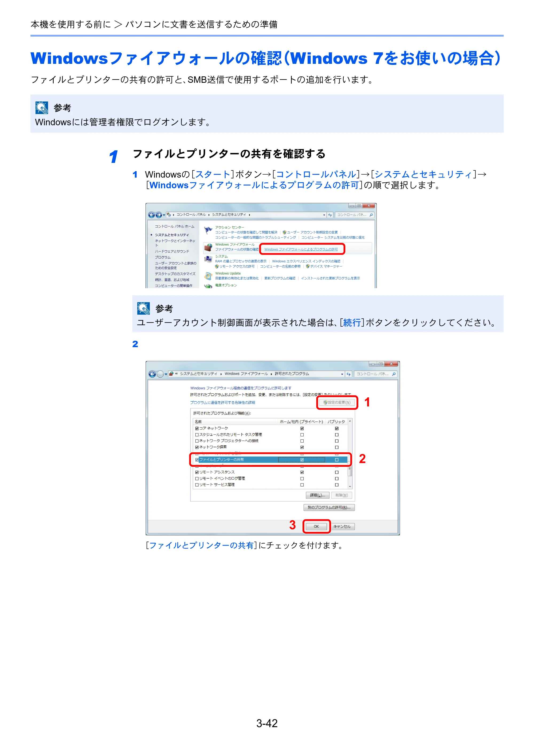534x756 pixels.
Task: Click the 別のプログラムの許可(R)... button
Action: click(x=329, y=507)
